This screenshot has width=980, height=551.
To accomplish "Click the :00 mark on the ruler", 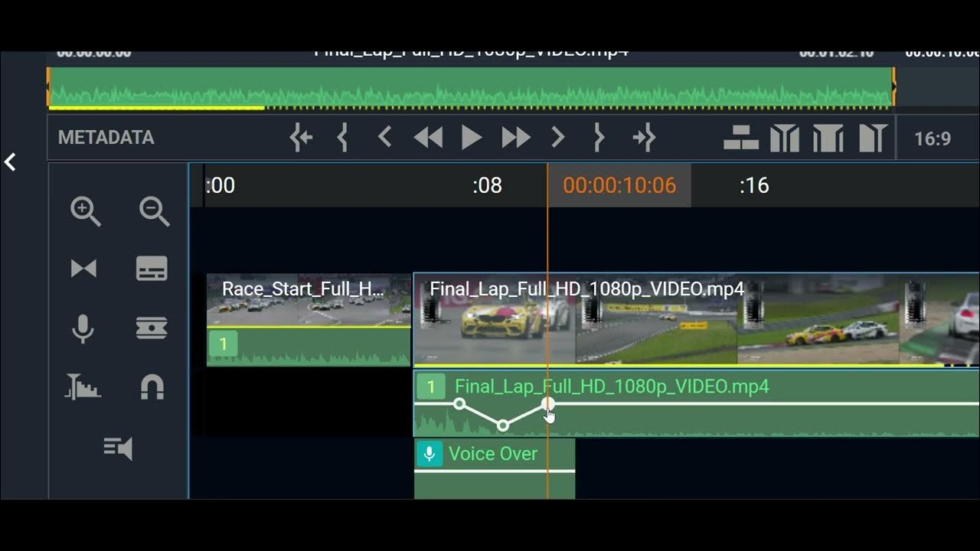I will point(220,185).
